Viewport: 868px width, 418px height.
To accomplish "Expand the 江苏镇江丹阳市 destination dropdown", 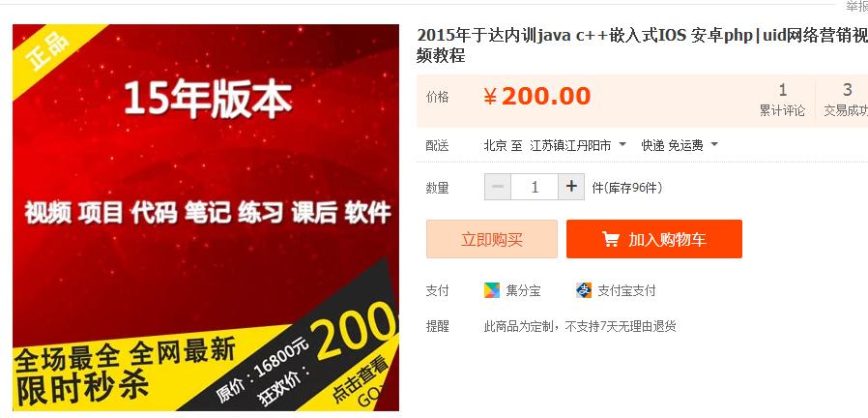I will 578,145.
